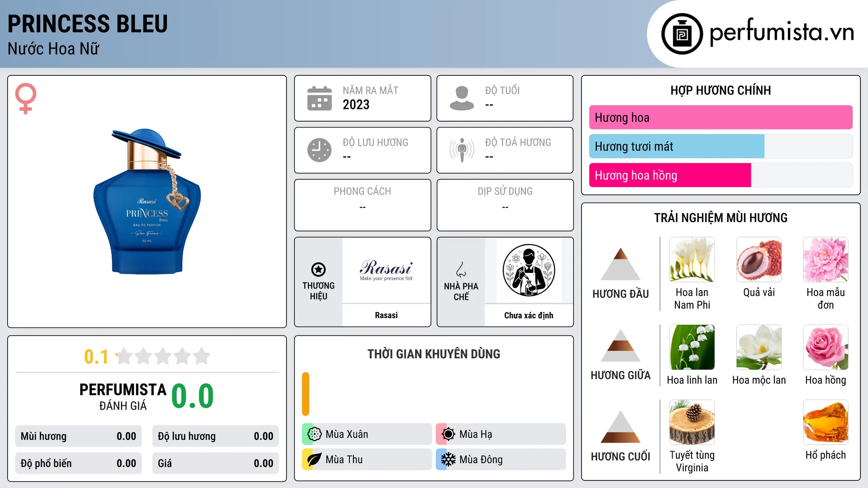868x488 pixels.
Task: Select the Mùa Hạ season label
Action: (x=476, y=434)
